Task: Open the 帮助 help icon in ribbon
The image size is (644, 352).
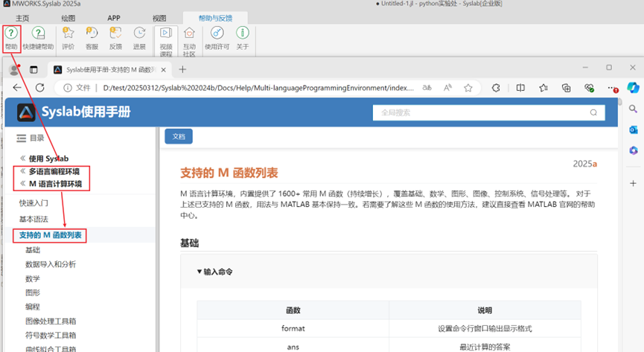Action: [x=11, y=38]
